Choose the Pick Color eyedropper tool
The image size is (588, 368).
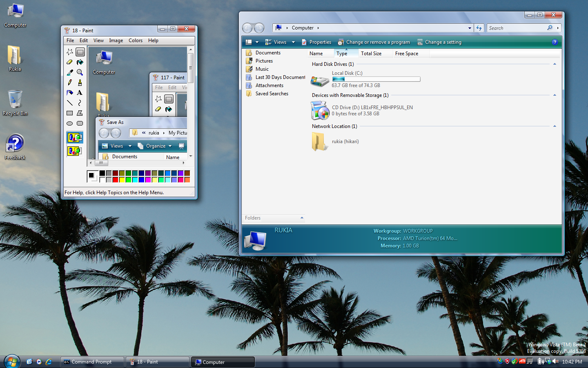[x=70, y=72]
